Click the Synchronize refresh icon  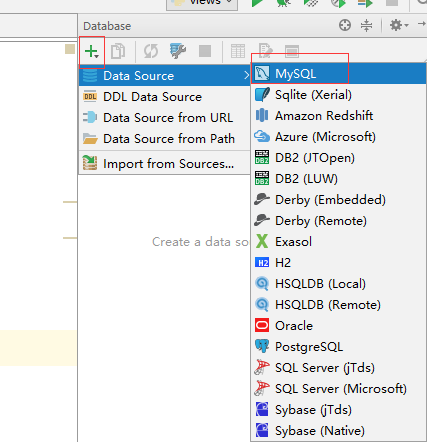point(151,51)
